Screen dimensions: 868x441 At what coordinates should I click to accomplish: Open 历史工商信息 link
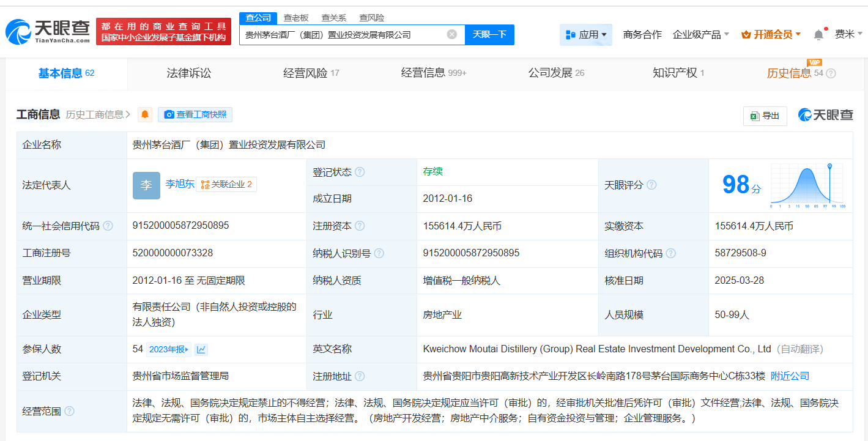coord(98,114)
